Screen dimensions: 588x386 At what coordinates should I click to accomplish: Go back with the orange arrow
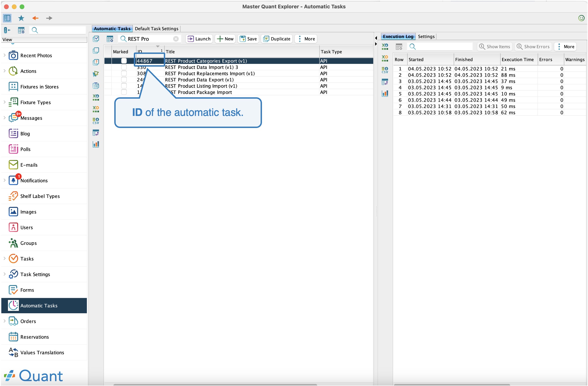(35, 18)
